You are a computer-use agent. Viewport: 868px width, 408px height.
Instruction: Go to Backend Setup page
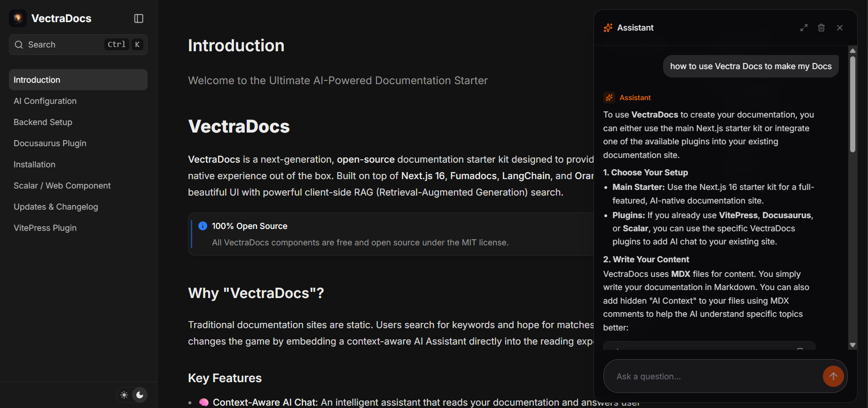click(78, 122)
